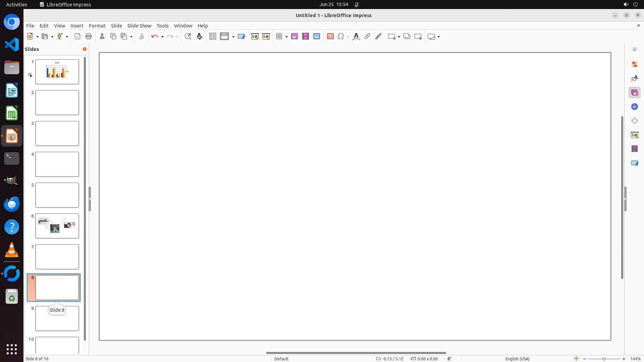Open the Gallery sidebar panel
The height and width of the screenshot is (362, 644).
click(x=634, y=93)
